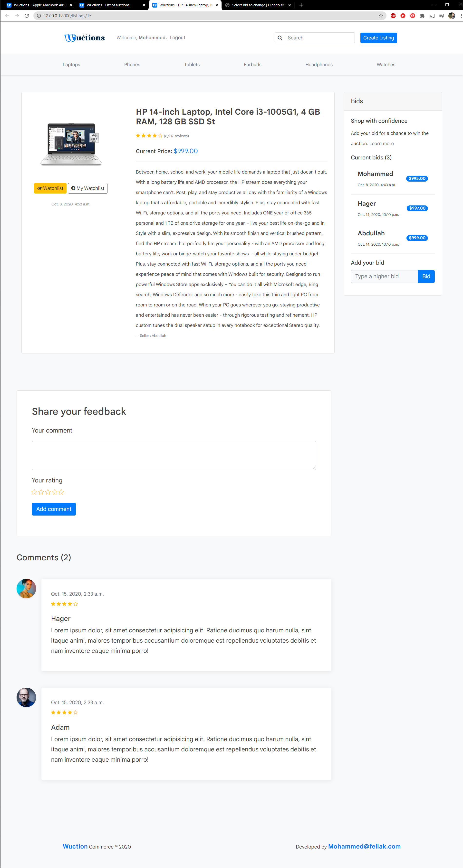463x868 pixels.
Task: Click Adam's comment avatar
Action: 26,697
